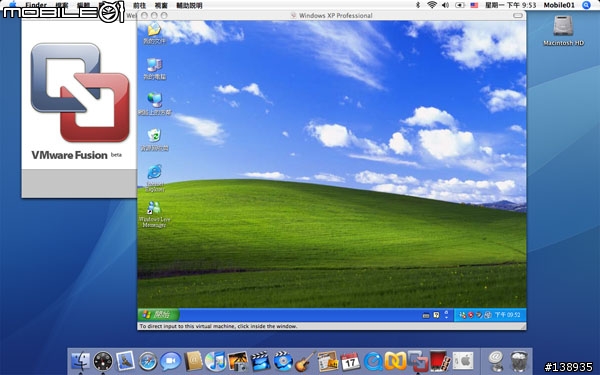Image resolution: width=600 pixels, height=375 pixels.
Task: Zoom the Windows XP Professional window
Action: point(164,15)
